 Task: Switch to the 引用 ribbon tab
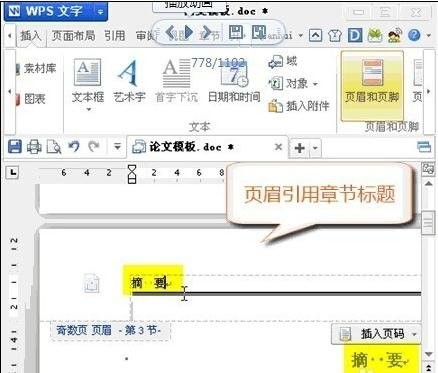tap(115, 35)
